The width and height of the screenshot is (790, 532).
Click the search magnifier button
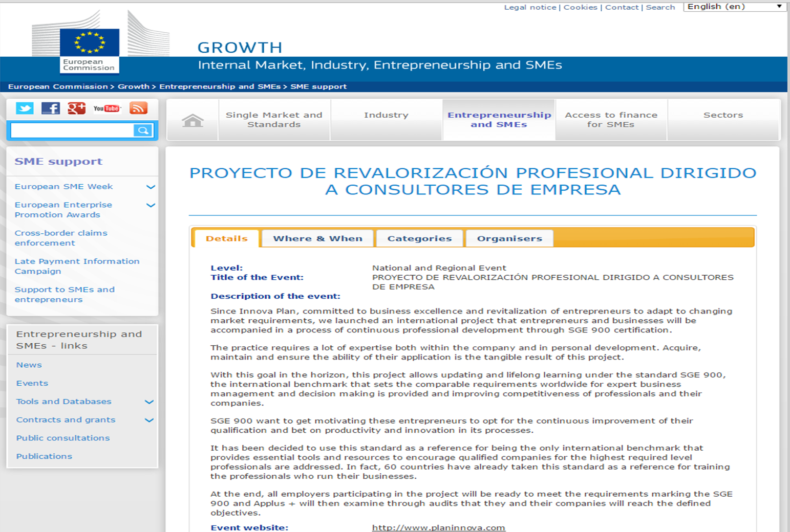(143, 130)
